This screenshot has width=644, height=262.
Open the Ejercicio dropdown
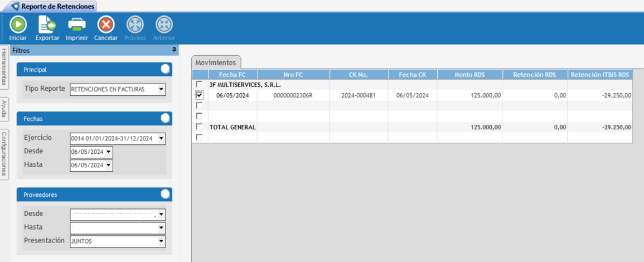tap(161, 138)
